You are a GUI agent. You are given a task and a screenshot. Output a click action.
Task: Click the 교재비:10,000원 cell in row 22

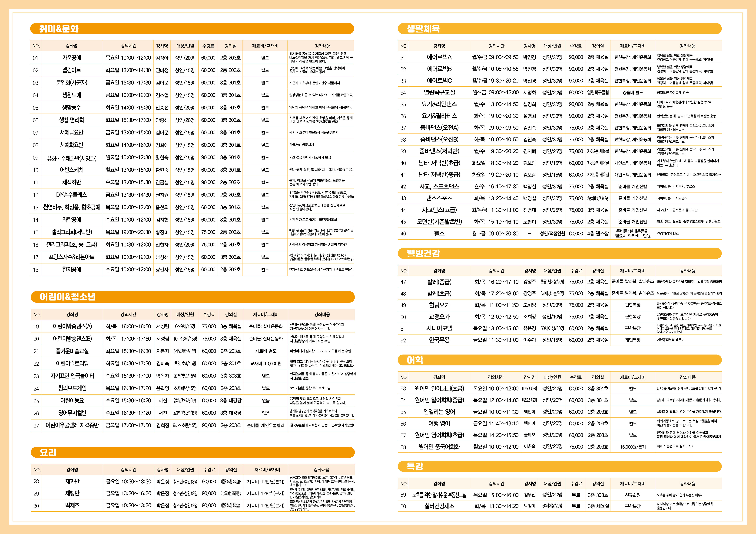(x=266, y=364)
